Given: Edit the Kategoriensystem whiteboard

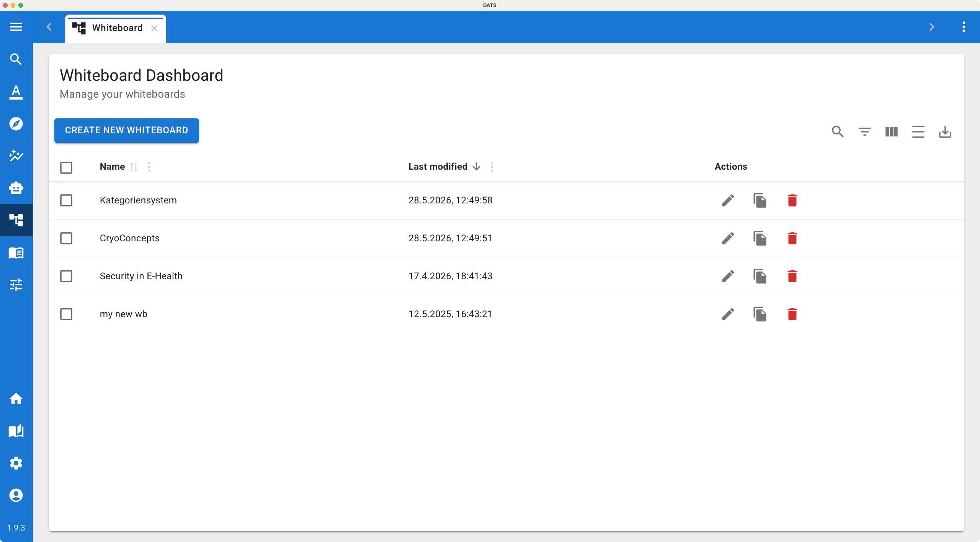Looking at the screenshot, I should 728,200.
